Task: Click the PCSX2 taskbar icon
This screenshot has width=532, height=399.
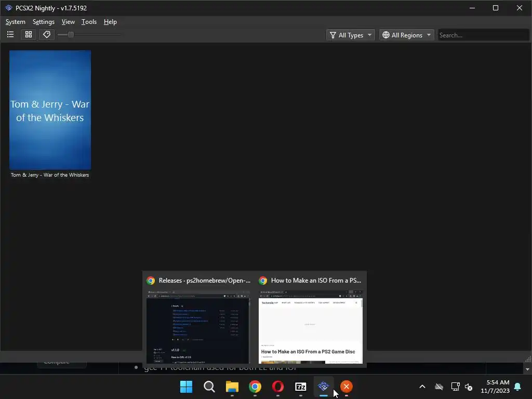Action: [323, 387]
